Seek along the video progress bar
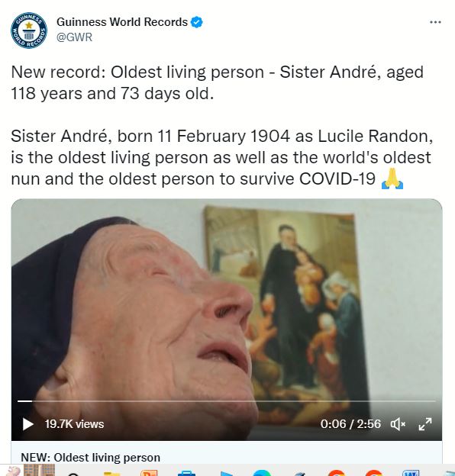455x476 pixels. 227,401
